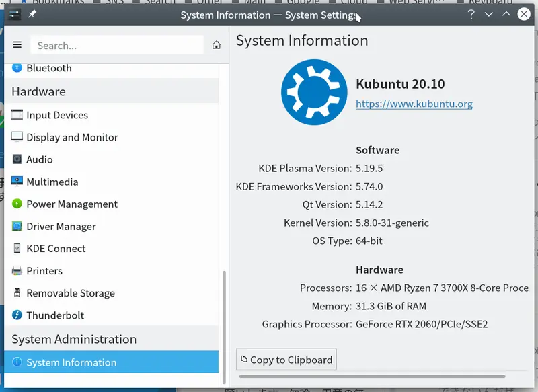The width and height of the screenshot is (538, 392).
Task: Click the Kubuntu gear logo
Action: (x=314, y=92)
